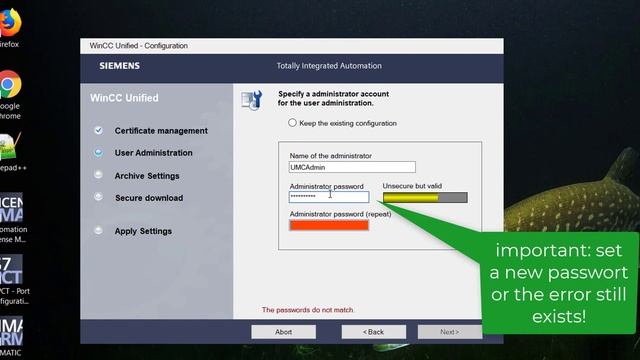Click the 'WinCC Unified' sidebar heading
This screenshot has height=360, width=640.
point(124,98)
